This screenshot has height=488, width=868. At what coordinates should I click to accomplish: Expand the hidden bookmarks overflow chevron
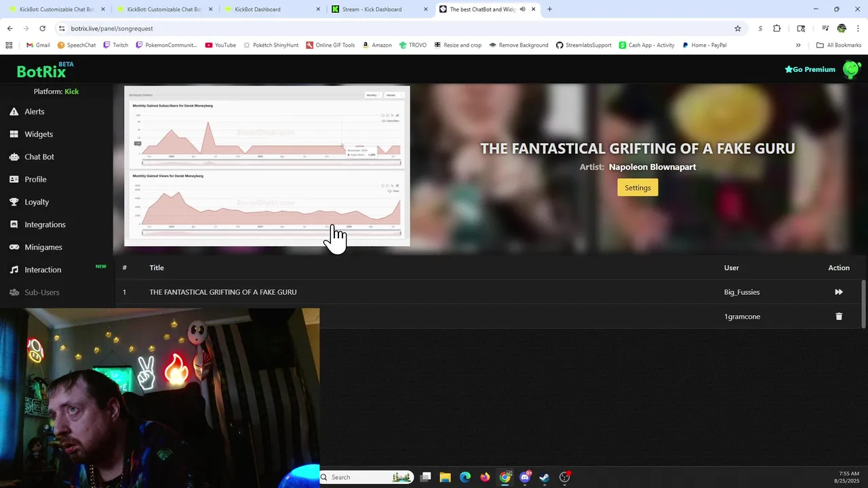tap(798, 45)
